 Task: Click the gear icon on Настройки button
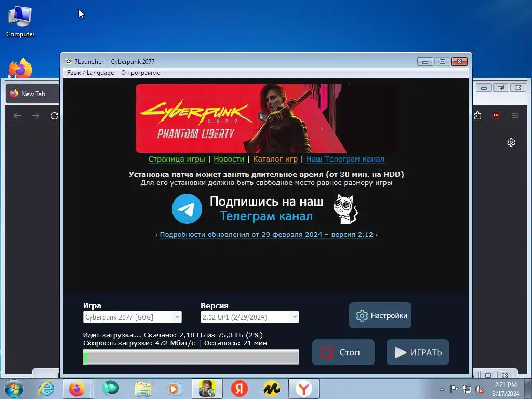[362, 315]
